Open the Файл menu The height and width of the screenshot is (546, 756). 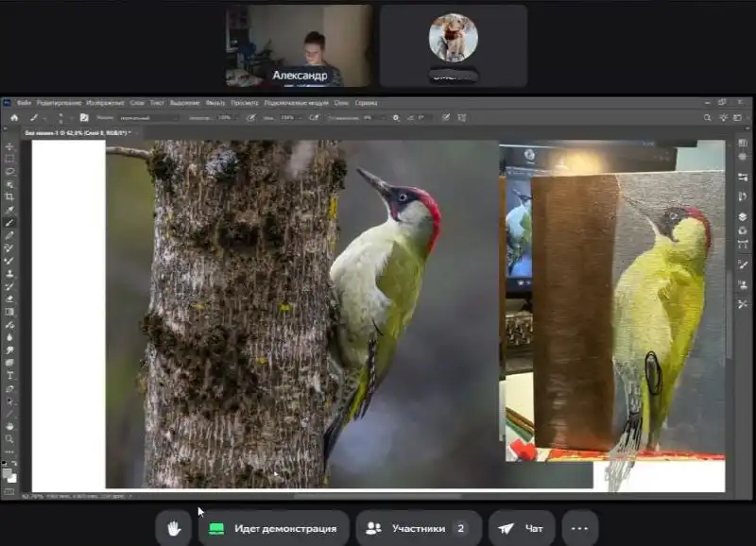24,102
